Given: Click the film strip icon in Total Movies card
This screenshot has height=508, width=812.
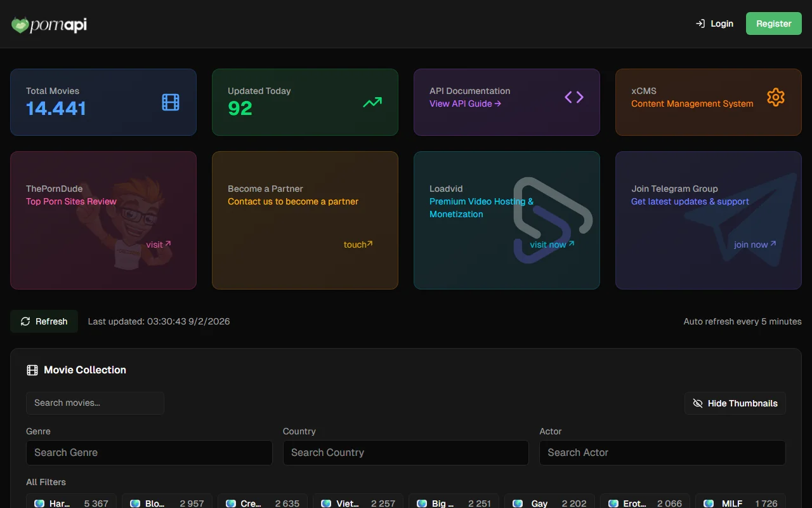Looking at the screenshot, I should coord(171,102).
